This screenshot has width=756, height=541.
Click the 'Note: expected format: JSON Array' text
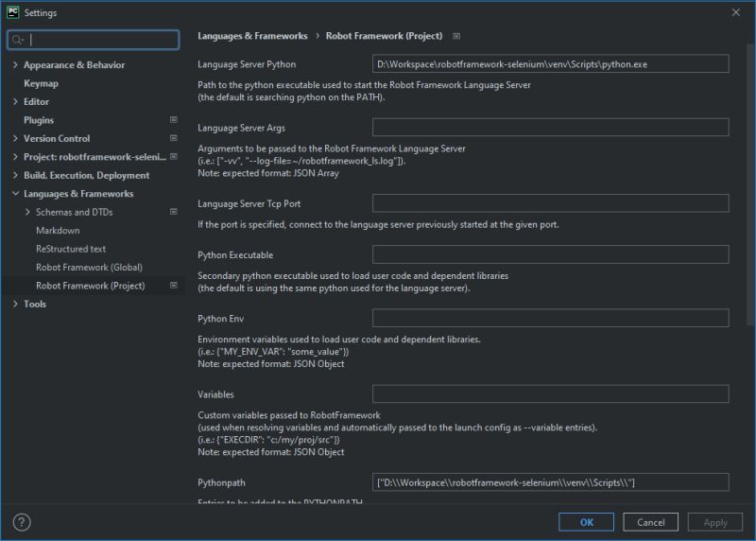click(x=268, y=173)
